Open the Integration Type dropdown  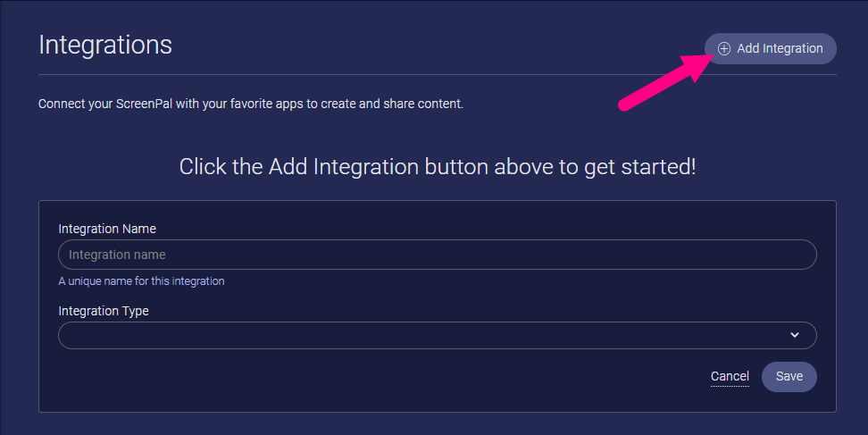click(x=438, y=335)
